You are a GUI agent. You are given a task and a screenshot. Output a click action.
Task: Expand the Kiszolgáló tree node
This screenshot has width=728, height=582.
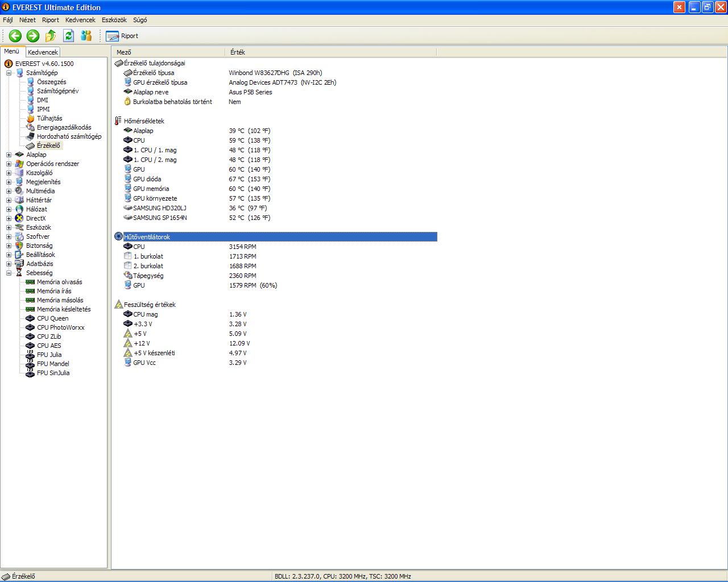9,173
